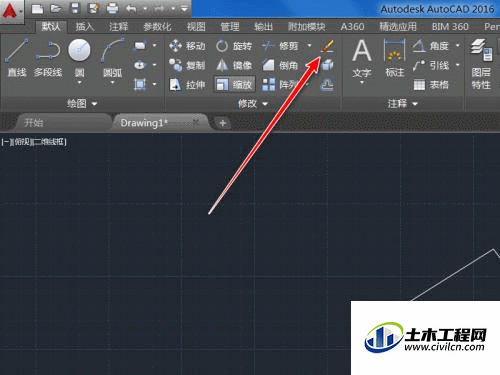The height and width of the screenshot is (375, 500).
Task: Expand the 角度 dropdown arrow
Action: point(458,45)
